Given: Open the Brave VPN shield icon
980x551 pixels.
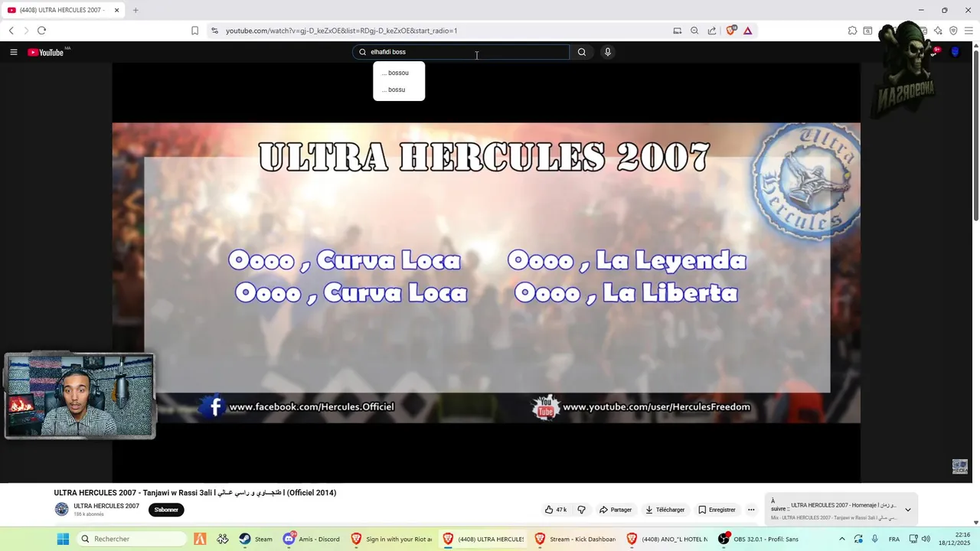Looking at the screenshot, I should coord(953,31).
